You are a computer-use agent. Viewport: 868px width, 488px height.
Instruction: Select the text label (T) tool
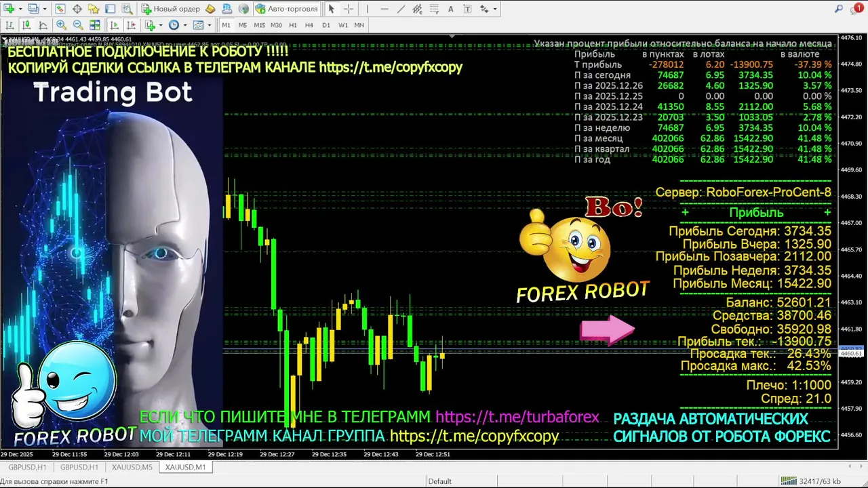467,9
